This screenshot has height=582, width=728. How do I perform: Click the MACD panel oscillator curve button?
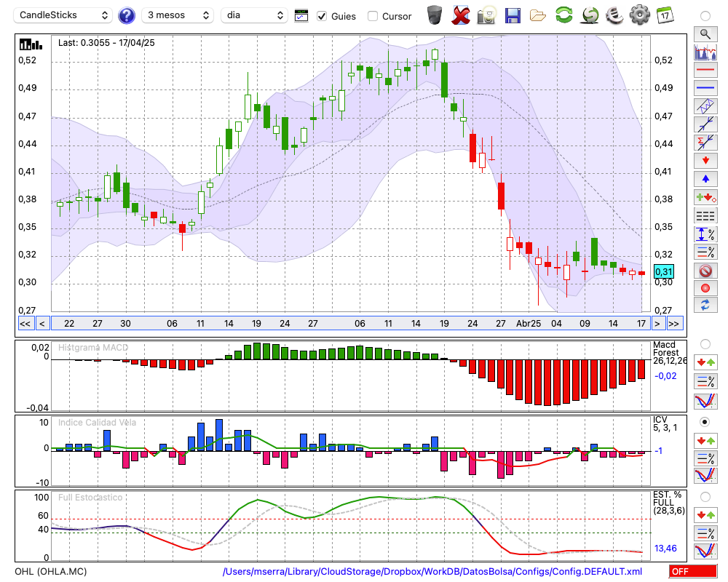[x=705, y=401]
